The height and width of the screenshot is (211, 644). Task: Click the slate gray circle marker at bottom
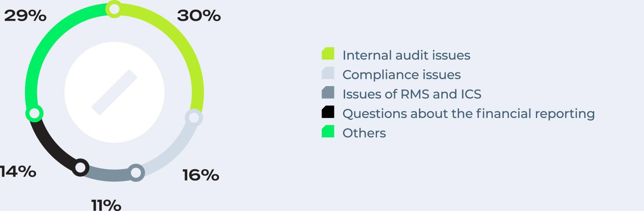coord(136,173)
